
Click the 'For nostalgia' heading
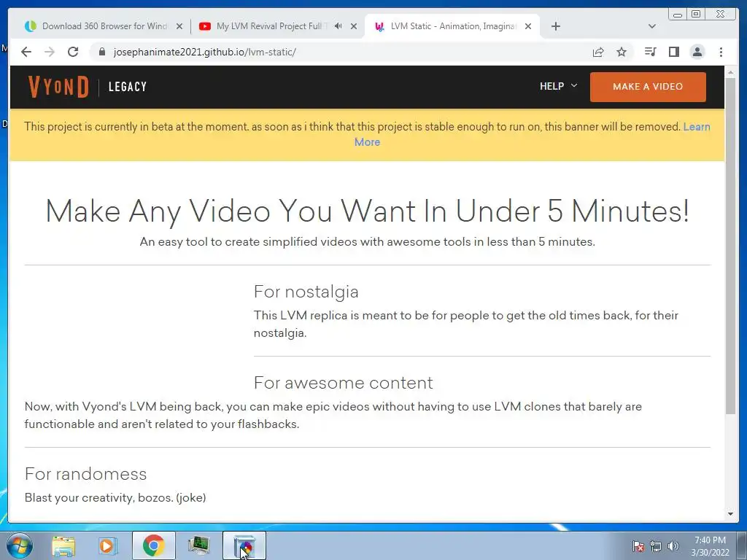(306, 292)
